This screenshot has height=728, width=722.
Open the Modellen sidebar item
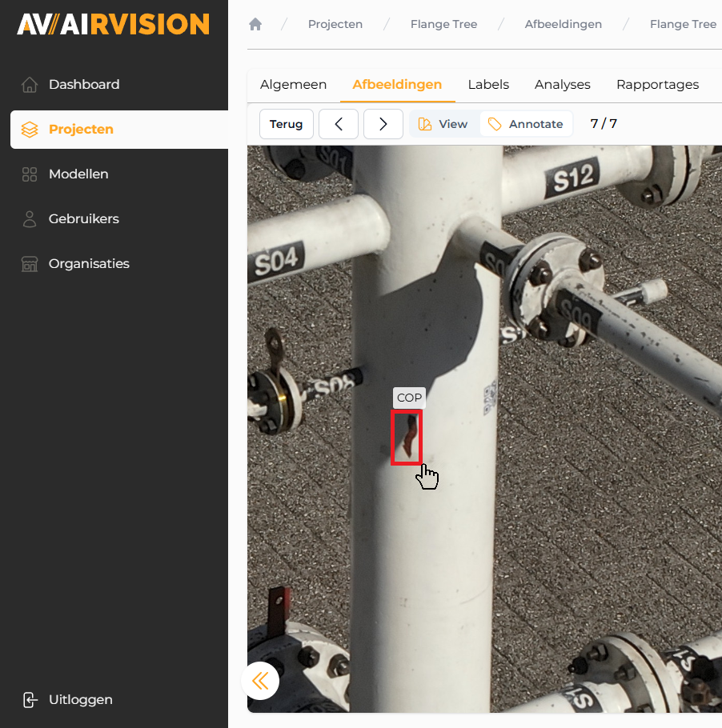coord(78,174)
